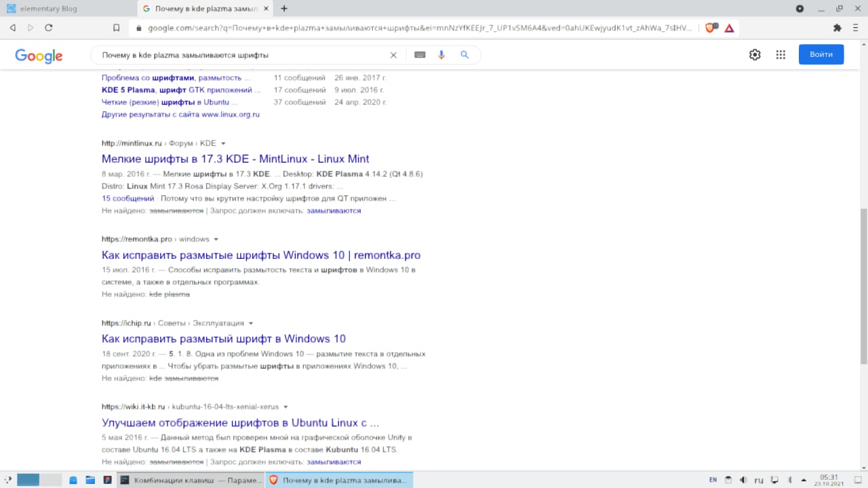Open the result menu arrow next to wiki.it-kb.ru
Screen dimensions: 868x488
[285, 407]
